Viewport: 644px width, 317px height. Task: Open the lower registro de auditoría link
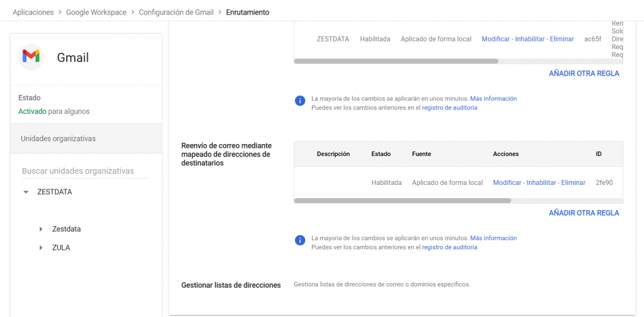point(449,247)
